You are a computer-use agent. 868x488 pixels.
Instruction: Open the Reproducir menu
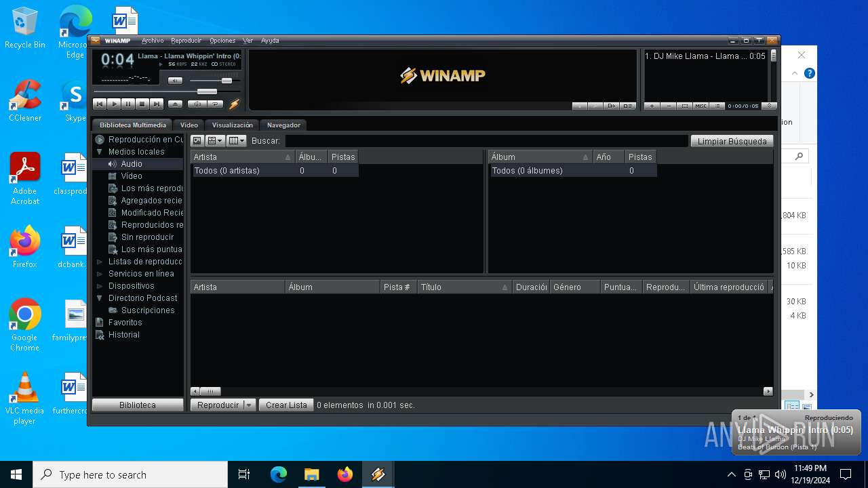(186, 41)
